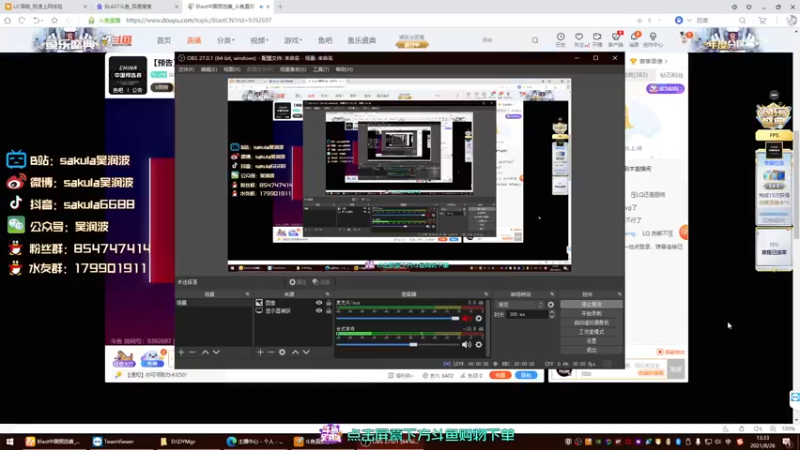Image resolution: width=800 pixels, height=450 pixels.
Task: Mute desktop audio with the speaker icon
Action: (466, 345)
